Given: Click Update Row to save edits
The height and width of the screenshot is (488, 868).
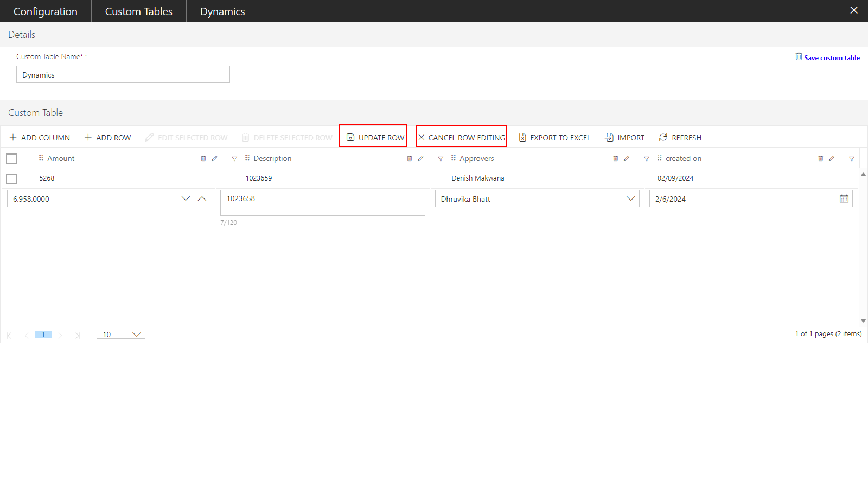Looking at the screenshot, I should 375,138.
